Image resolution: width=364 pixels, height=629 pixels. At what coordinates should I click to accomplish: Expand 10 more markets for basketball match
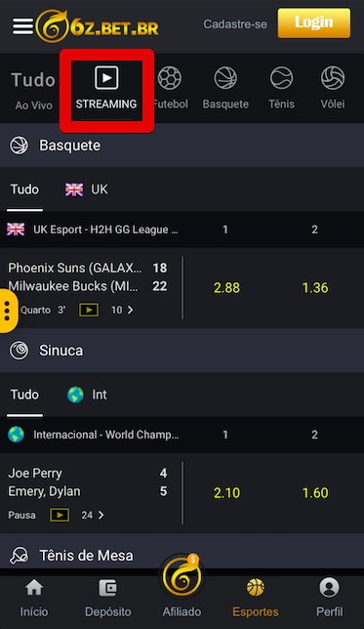(122, 310)
